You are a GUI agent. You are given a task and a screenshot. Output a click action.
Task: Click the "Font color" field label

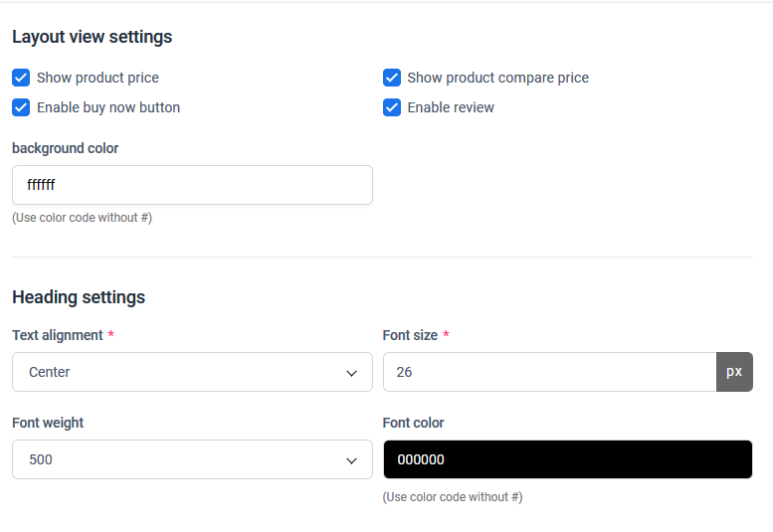pos(413,423)
